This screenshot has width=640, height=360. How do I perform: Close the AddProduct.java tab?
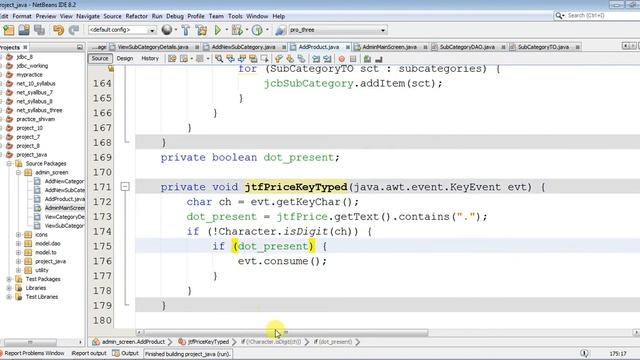(348, 47)
